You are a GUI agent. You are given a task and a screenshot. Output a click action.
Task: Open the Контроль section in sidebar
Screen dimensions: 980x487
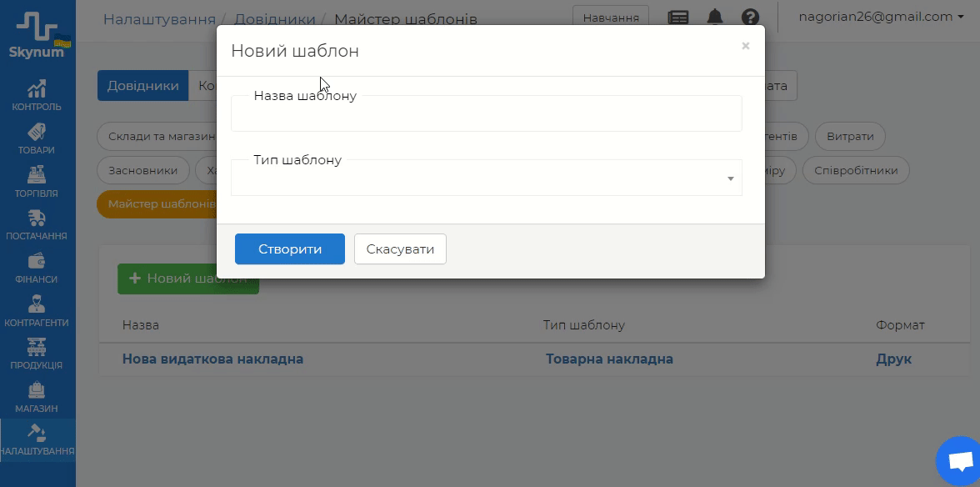37,96
